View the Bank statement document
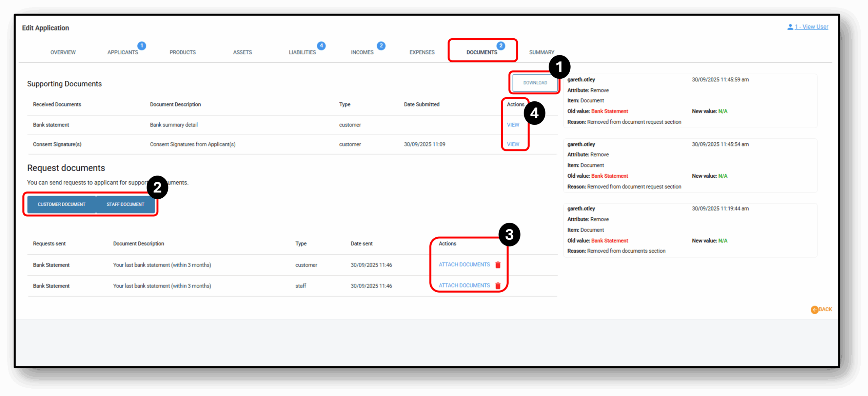This screenshot has height=396, width=868. 513,125
